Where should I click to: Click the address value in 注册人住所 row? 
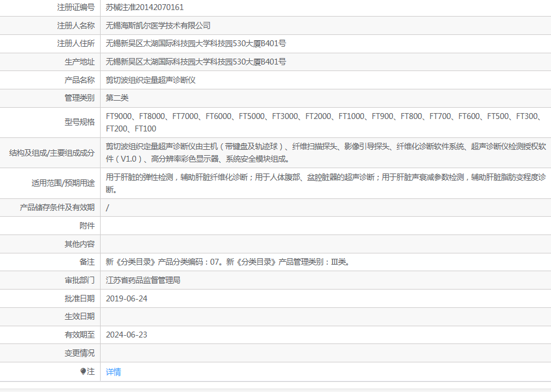coord(196,44)
